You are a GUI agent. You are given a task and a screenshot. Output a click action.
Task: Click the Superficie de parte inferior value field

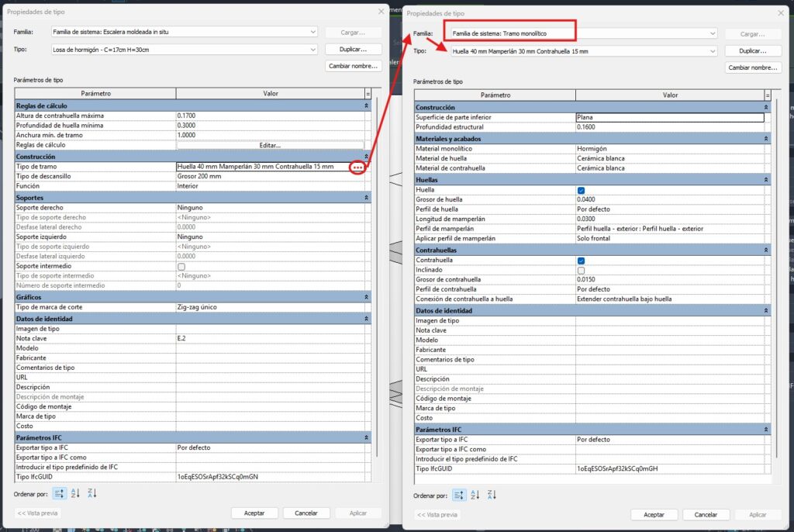point(669,117)
